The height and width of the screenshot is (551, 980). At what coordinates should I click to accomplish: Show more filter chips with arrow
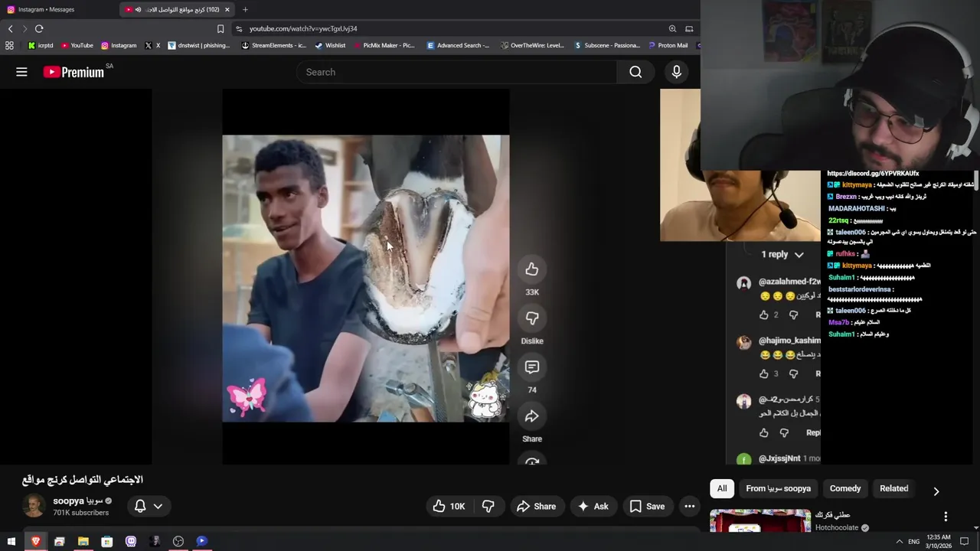click(x=936, y=491)
